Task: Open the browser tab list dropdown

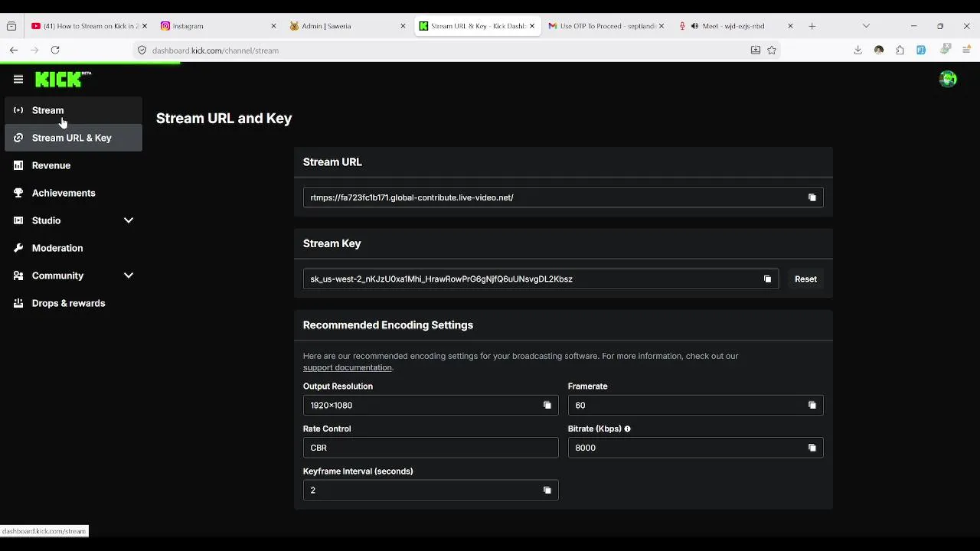Action: pos(866,26)
